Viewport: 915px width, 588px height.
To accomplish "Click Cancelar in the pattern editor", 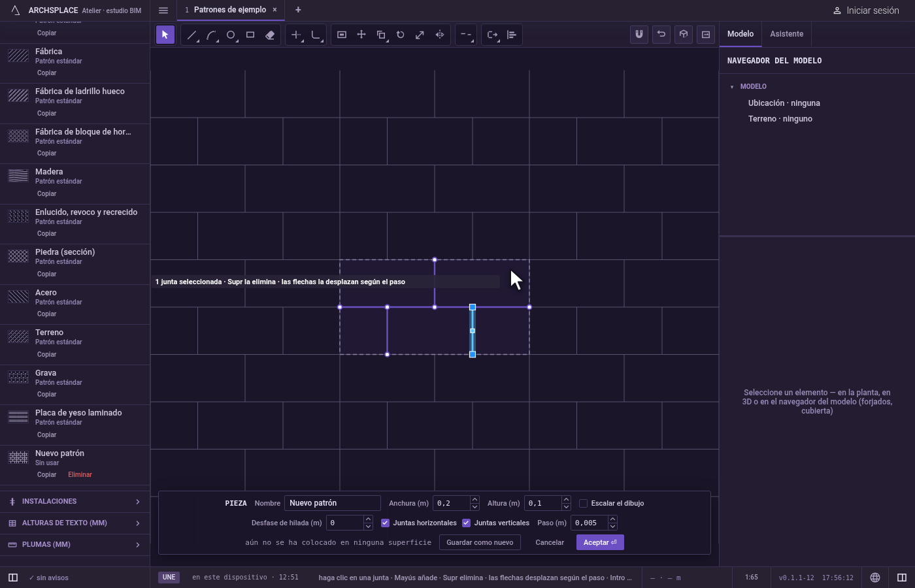I will (550, 542).
